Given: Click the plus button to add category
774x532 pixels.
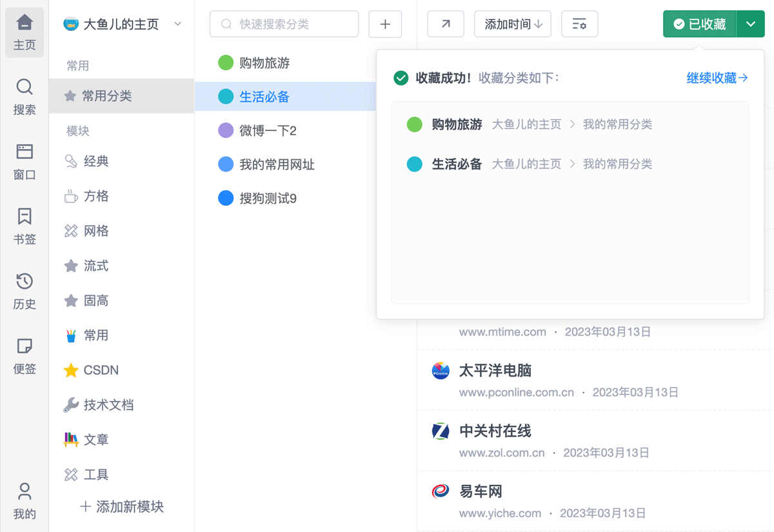Looking at the screenshot, I should coord(385,25).
